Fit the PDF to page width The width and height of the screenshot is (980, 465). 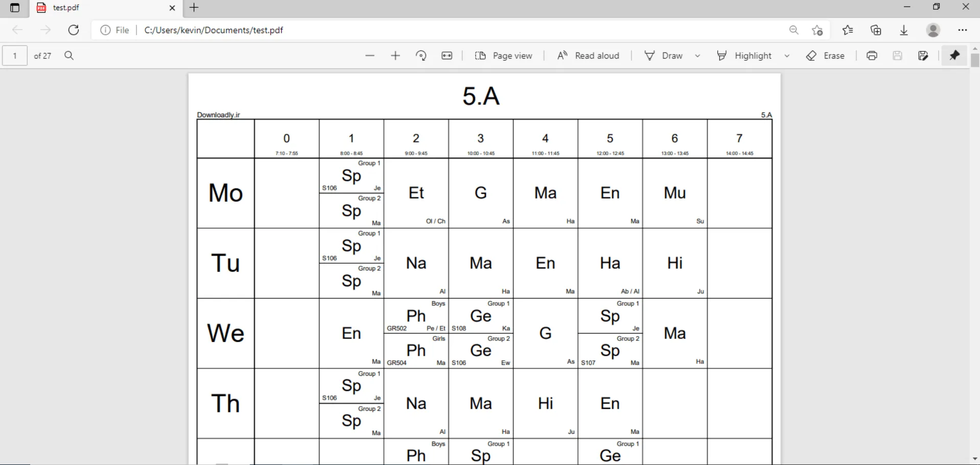pyautogui.click(x=447, y=56)
